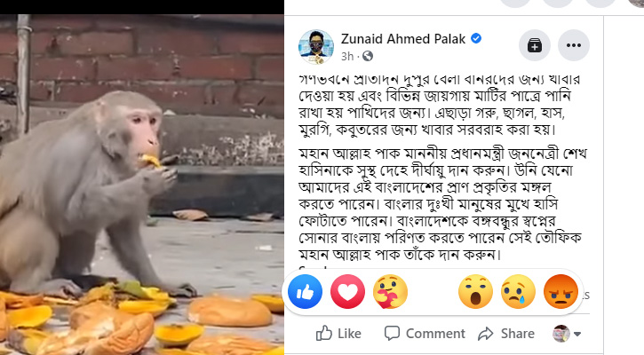644x355 pixels.
Task: Open the poster's round profile picture
Action: (316, 46)
